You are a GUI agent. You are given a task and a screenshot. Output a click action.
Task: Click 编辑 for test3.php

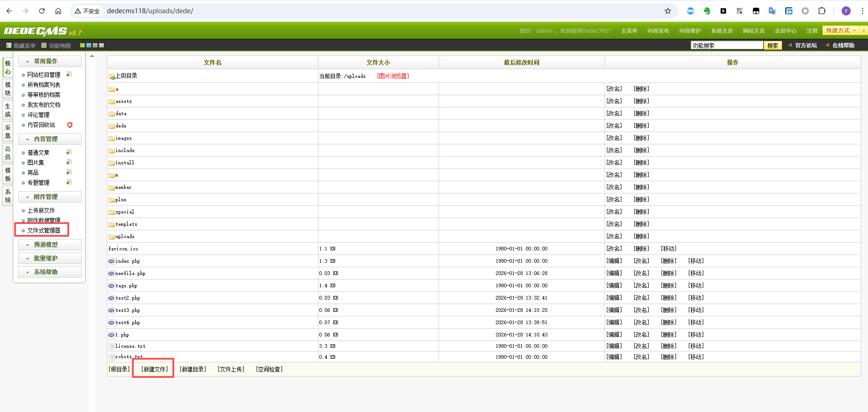[614, 310]
